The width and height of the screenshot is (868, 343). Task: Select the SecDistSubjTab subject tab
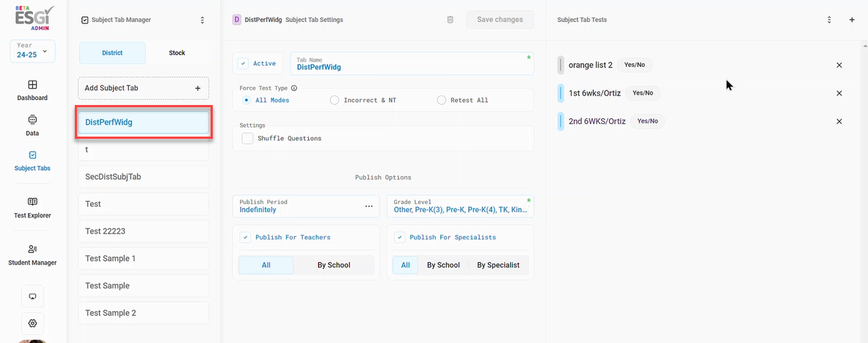(143, 177)
